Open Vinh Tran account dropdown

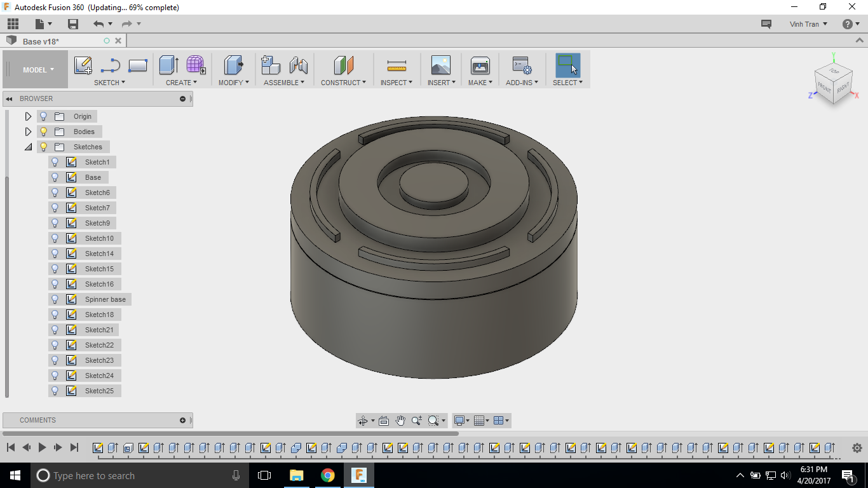[x=808, y=24]
